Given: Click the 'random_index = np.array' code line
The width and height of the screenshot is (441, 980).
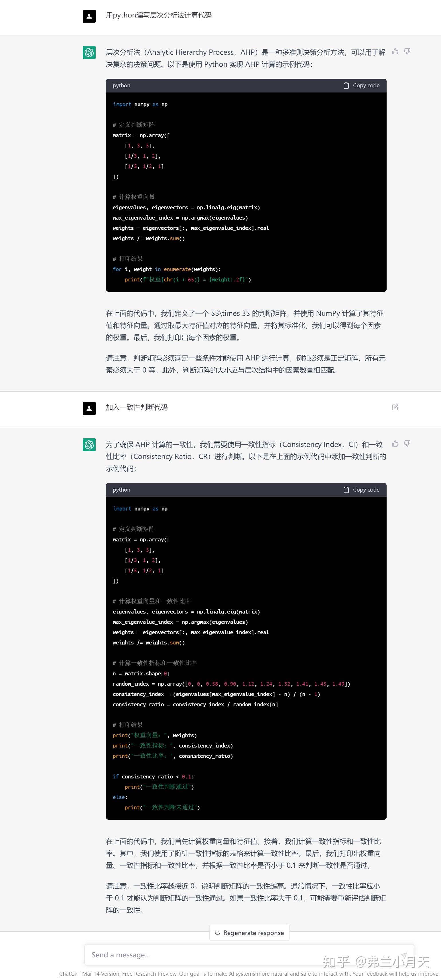Looking at the screenshot, I should 231,684.
